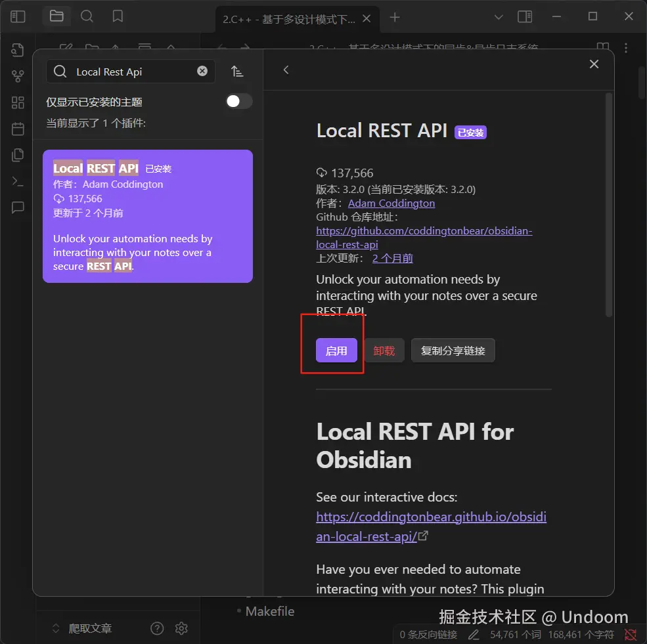The image size is (647, 644).
Task: Switch vault via 爬取文章 selector
Action: 83,628
